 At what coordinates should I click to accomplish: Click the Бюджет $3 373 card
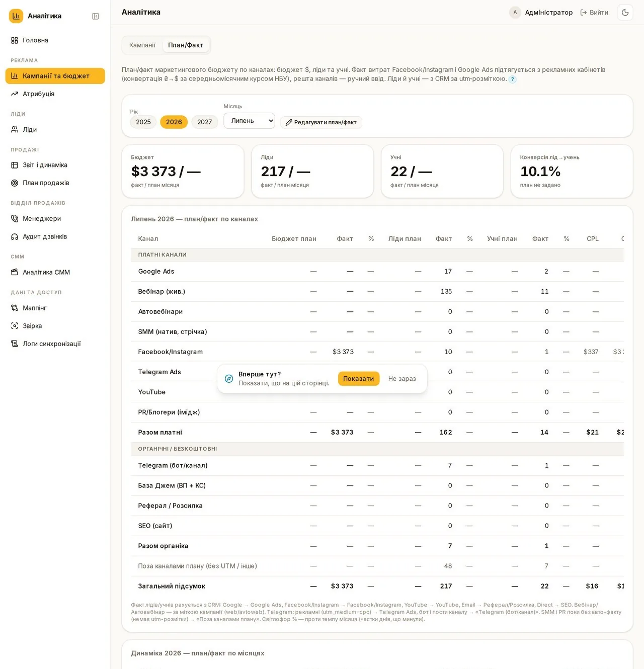tap(183, 172)
